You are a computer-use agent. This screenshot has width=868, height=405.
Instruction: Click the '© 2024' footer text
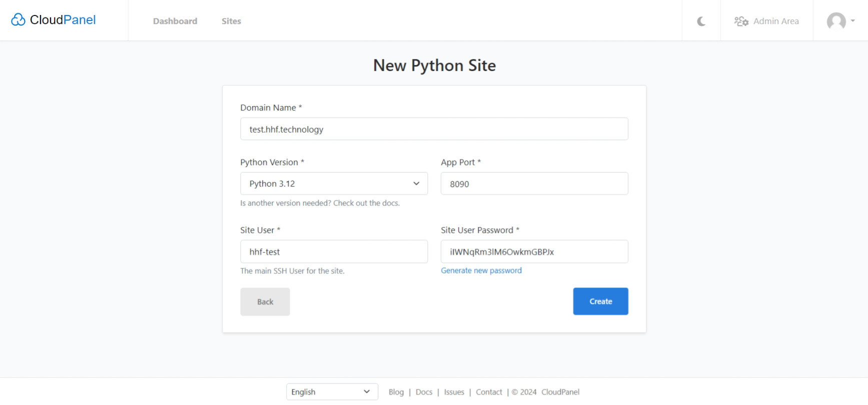[x=524, y=392]
